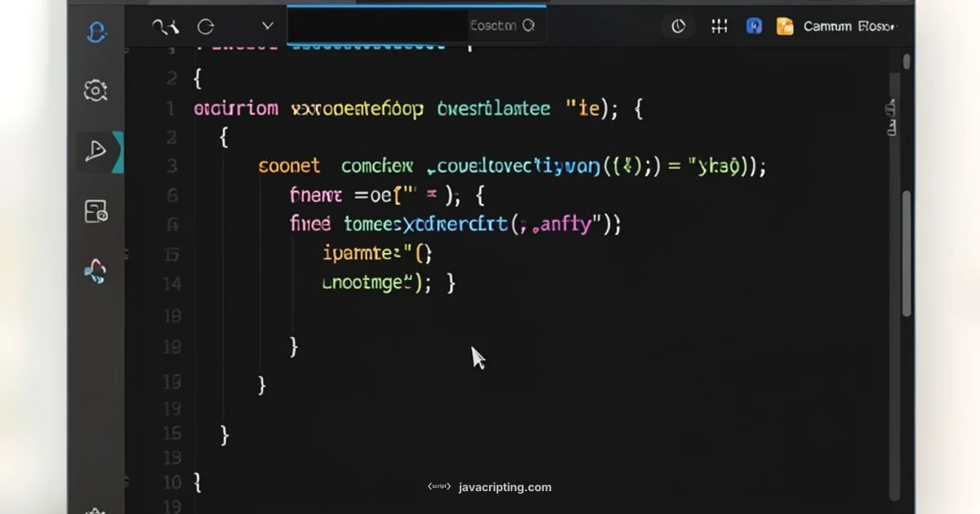980x514 pixels.
Task: Open the Settings gear in the sidebar
Action: point(96,91)
